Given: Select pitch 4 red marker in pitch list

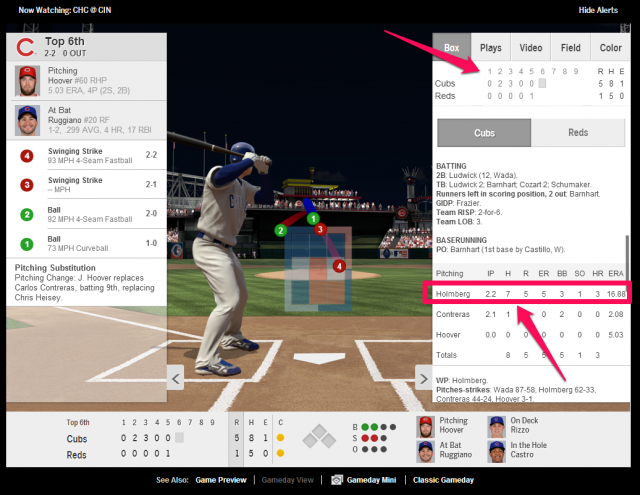Looking at the screenshot, I should pos(27,155).
